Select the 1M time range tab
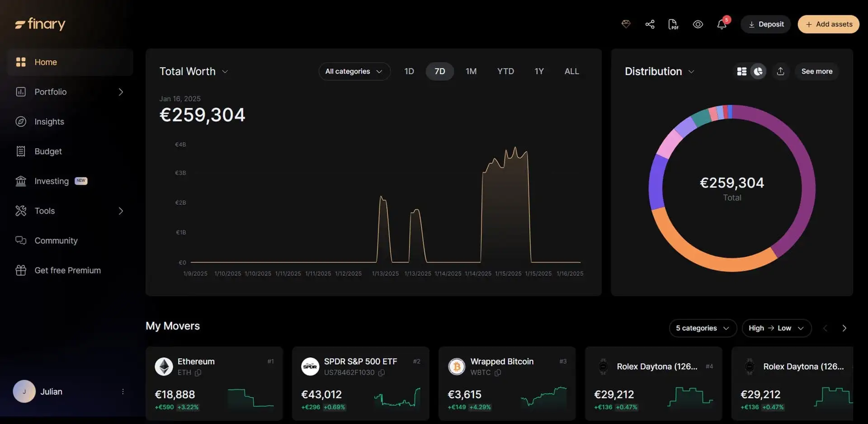 (x=471, y=71)
